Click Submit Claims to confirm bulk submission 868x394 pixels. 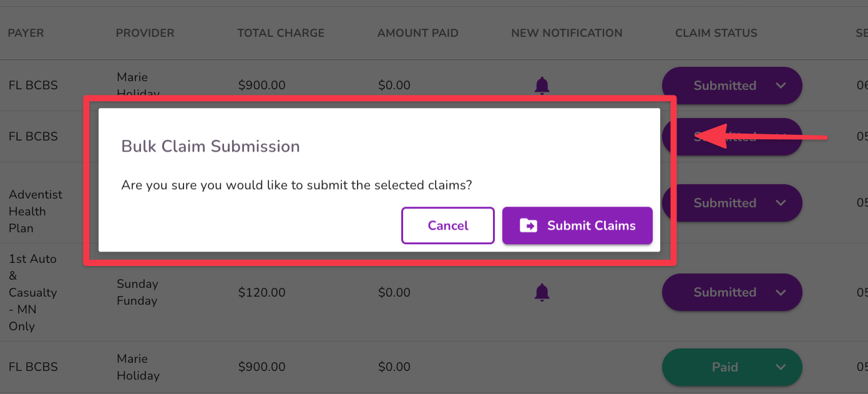[x=577, y=225]
